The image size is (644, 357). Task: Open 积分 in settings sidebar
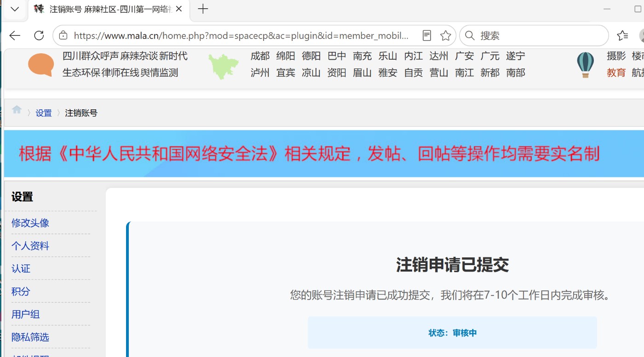coord(21,291)
